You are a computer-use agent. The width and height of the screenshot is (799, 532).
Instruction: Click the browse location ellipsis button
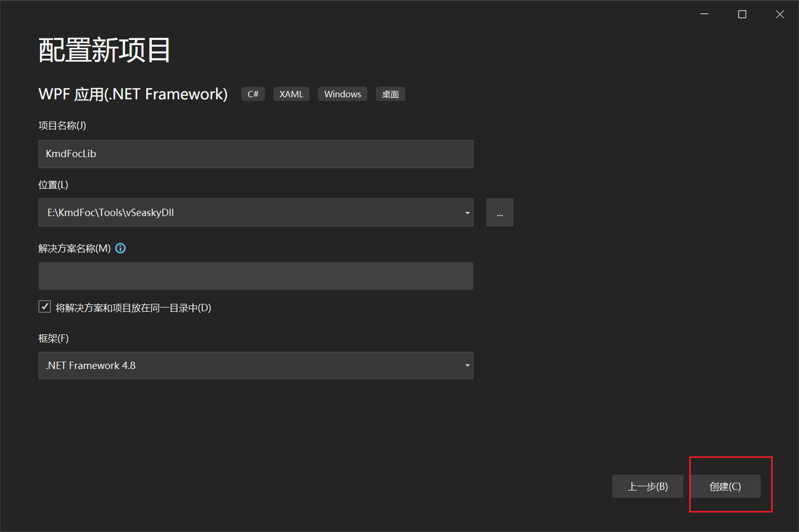pos(500,212)
